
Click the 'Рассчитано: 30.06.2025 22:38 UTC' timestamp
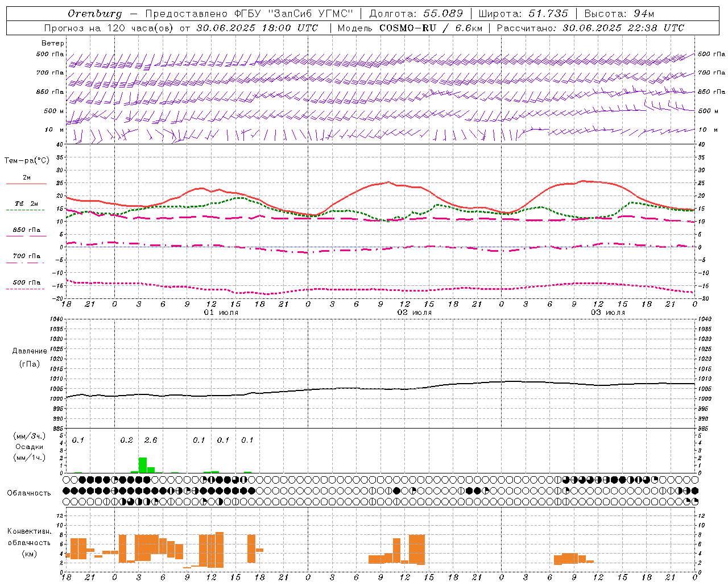[590, 28]
